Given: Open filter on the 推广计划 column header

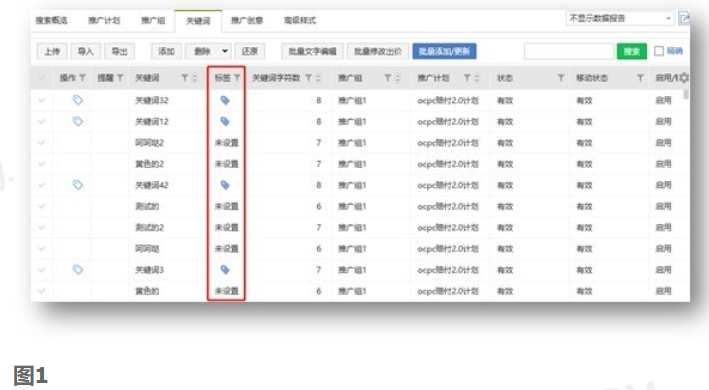Looking at the screenshot, I should coord(467,78).
